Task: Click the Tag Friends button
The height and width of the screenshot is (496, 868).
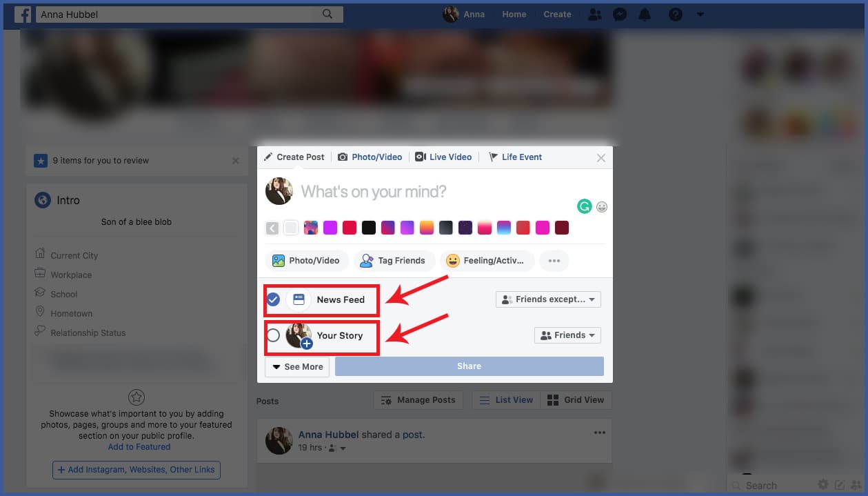Action: tap(394, 261)
